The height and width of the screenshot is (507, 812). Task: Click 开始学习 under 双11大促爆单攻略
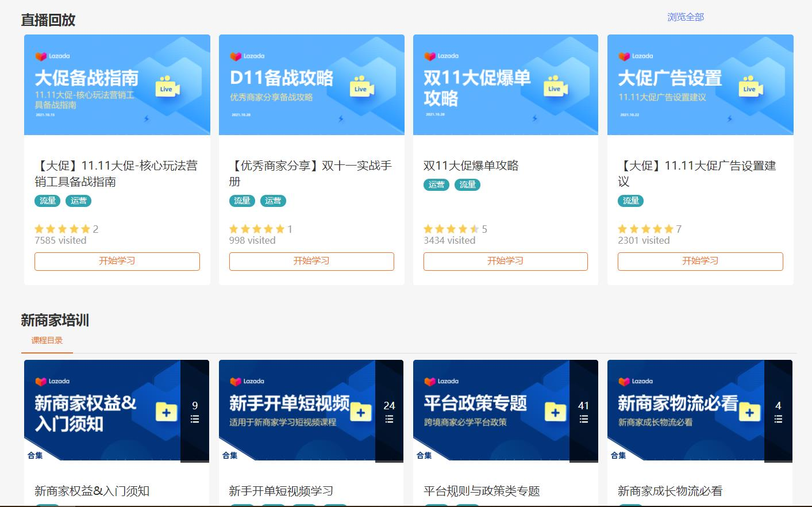[505, 261]
